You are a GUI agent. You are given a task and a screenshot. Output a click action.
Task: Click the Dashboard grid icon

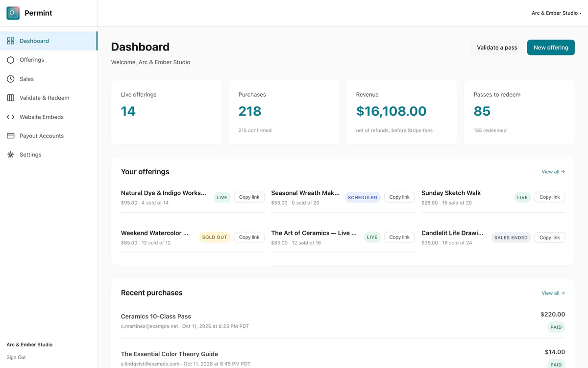point(10,41)
